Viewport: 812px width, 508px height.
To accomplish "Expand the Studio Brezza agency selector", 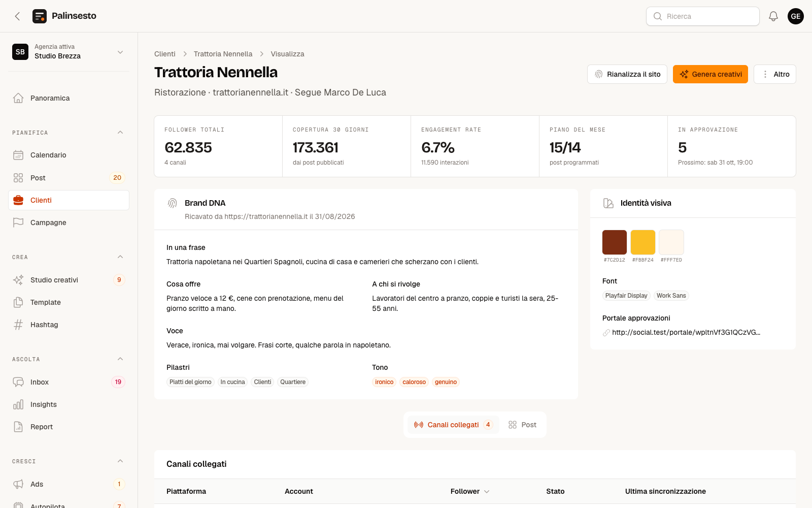I will (x=69, y=52).
